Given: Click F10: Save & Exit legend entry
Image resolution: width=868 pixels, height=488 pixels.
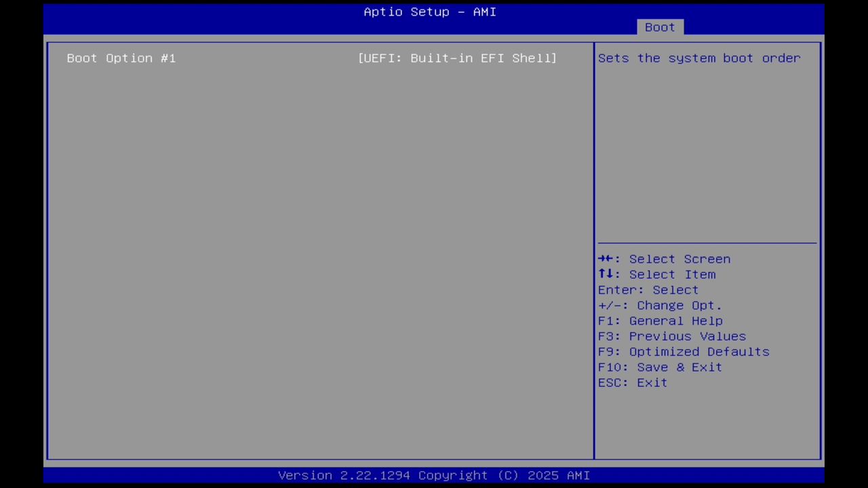Looking at the screenshot, I should 659,367.
